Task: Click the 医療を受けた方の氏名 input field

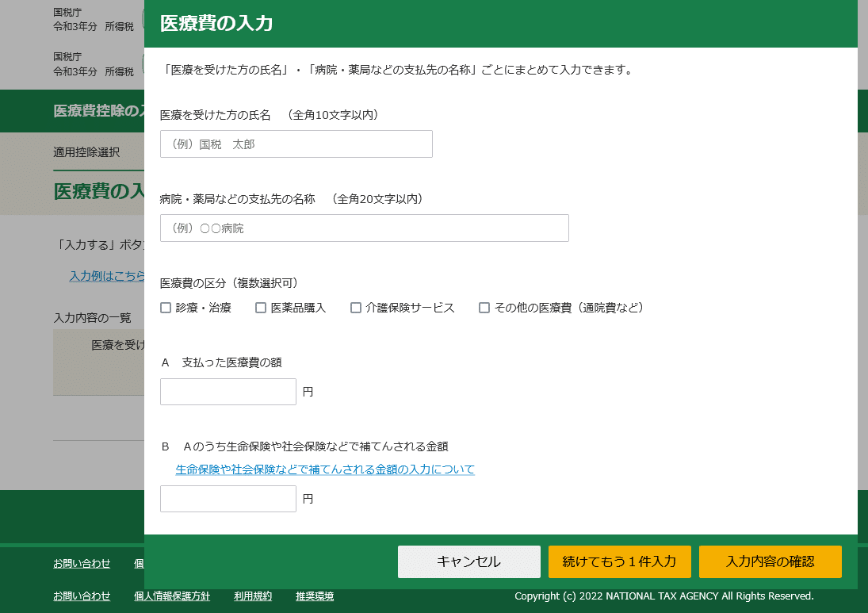Action: coord(296,144)
